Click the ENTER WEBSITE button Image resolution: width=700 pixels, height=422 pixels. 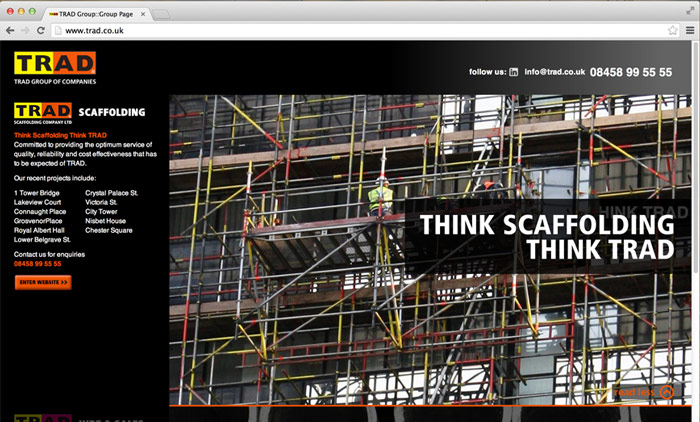(x=43, y=282)
